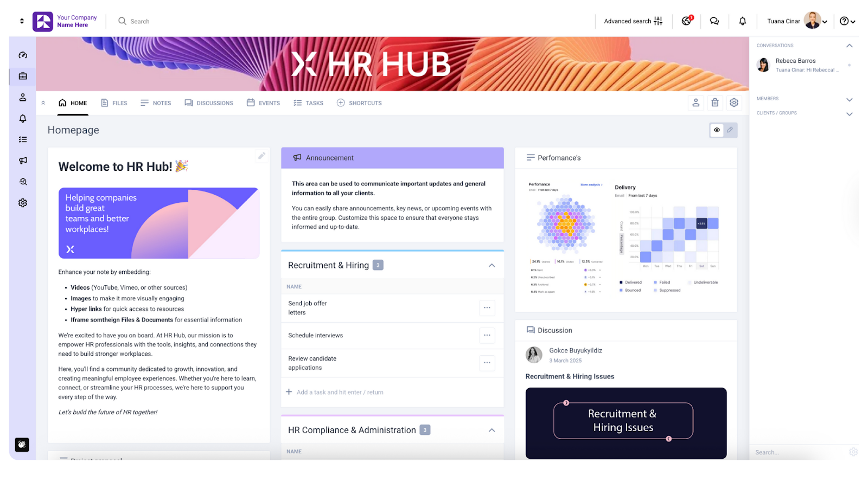This screenshot has width=868, height=488.
Task: Switch to the Discussions tab
Action: [x=209, y=102]
